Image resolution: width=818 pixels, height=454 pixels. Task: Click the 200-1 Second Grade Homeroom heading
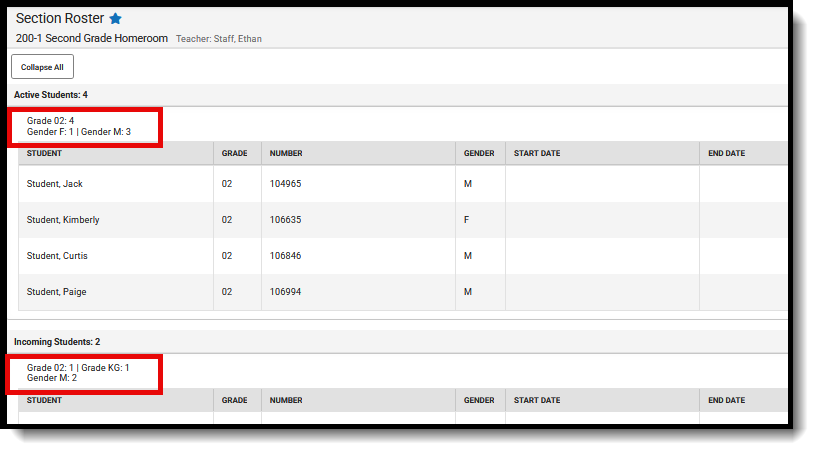92,38
